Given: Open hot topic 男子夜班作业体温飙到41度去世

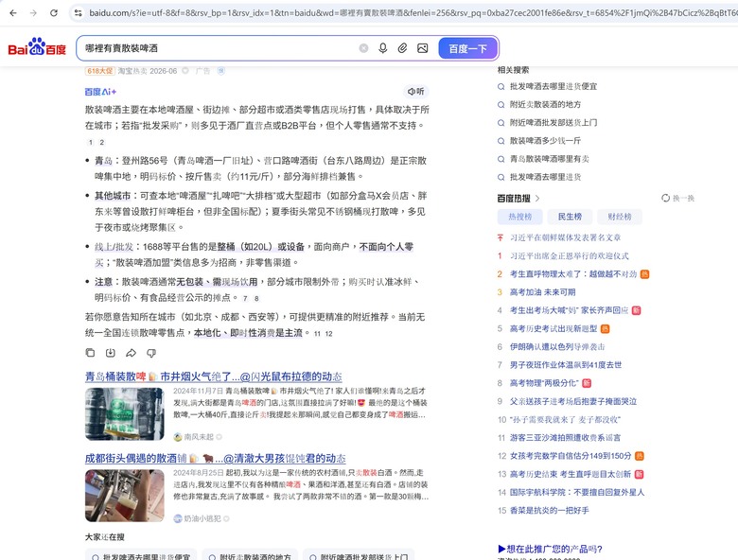Looking at the screenshot, I should pyautogui.click(x=566, y=365).
